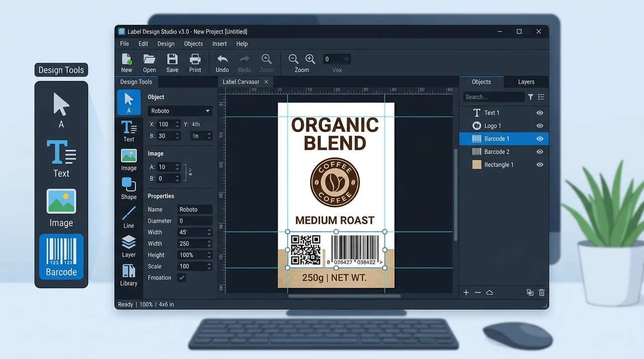Expand the Height 100% stepper dropdown

[x=209, y=255]
